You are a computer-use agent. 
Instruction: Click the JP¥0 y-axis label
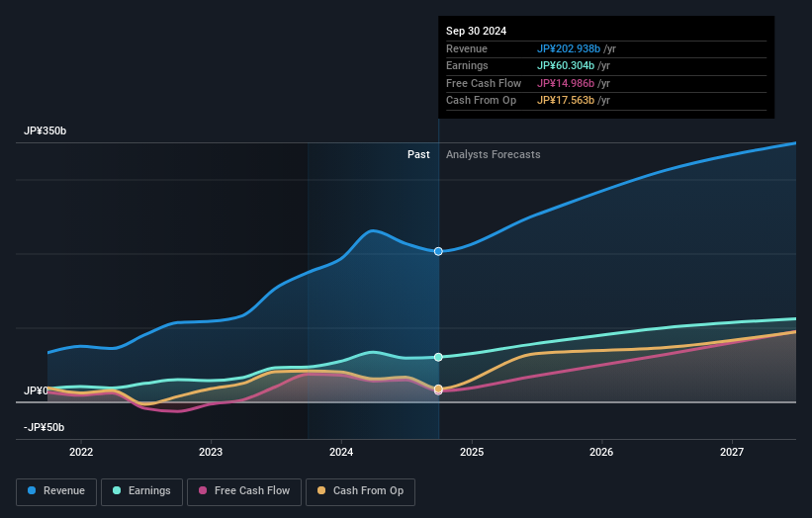[x=36, y=390]
